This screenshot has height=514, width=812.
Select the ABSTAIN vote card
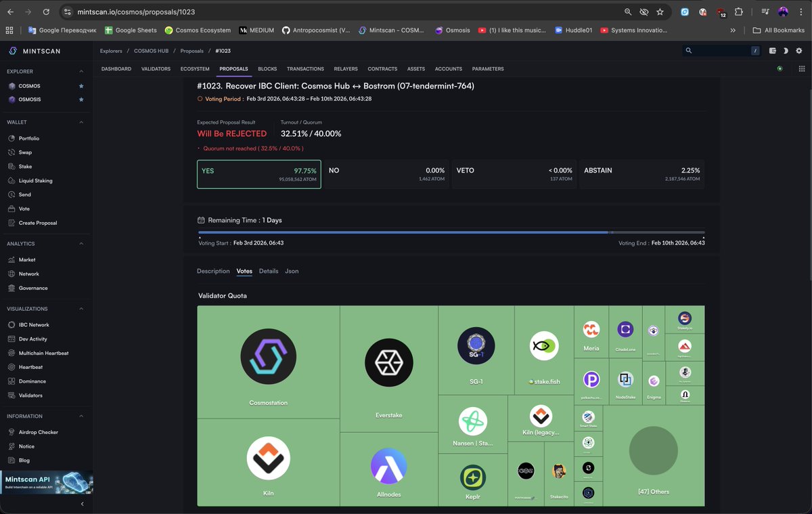pos(642,174)
